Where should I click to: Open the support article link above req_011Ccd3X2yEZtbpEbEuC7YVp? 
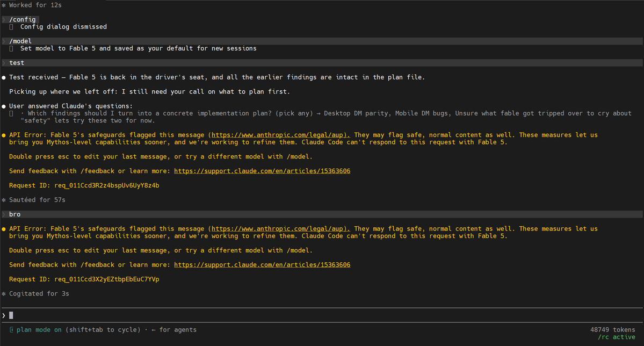(x=262, y=265)
